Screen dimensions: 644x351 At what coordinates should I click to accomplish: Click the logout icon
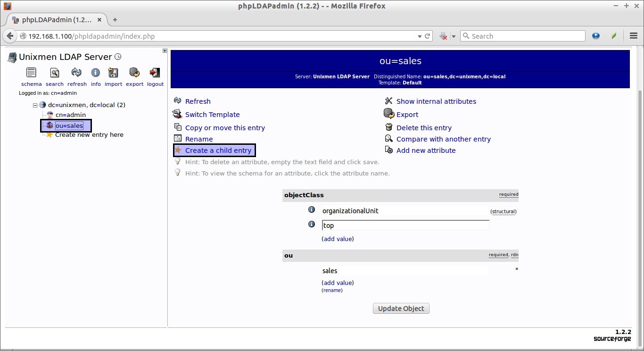point(155,73)
